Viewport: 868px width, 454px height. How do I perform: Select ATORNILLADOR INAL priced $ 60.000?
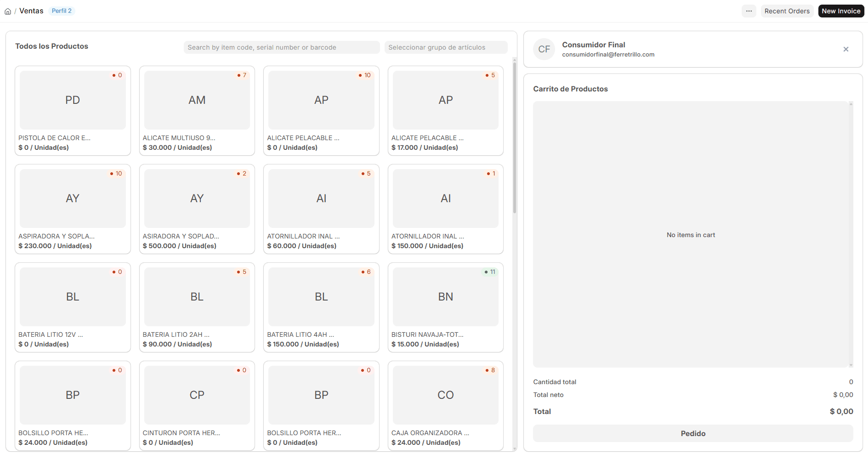pyautogui.click(x=321, y=209)
